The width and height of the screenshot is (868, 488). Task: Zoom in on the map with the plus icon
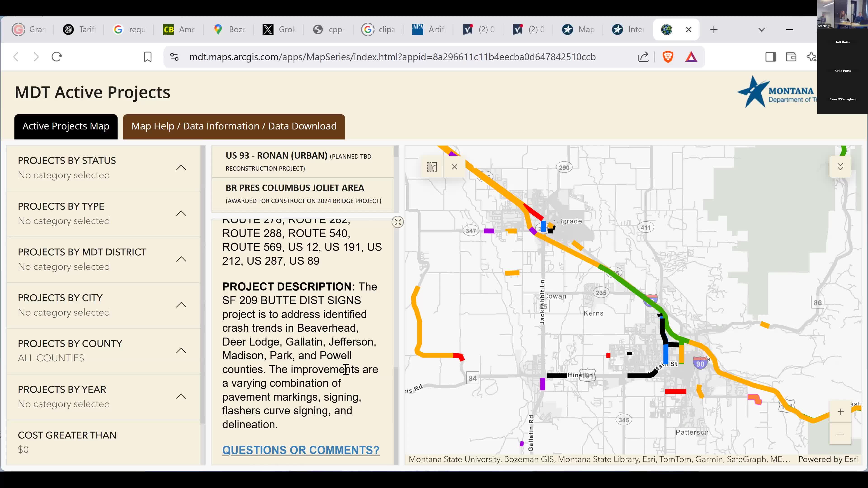coord(840,412)
